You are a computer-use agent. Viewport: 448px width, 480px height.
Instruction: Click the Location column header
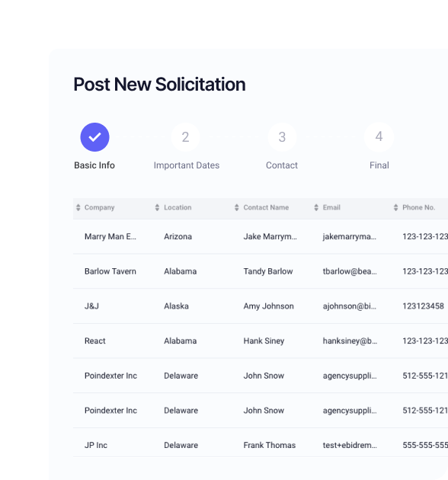click(x=178, y=207)
